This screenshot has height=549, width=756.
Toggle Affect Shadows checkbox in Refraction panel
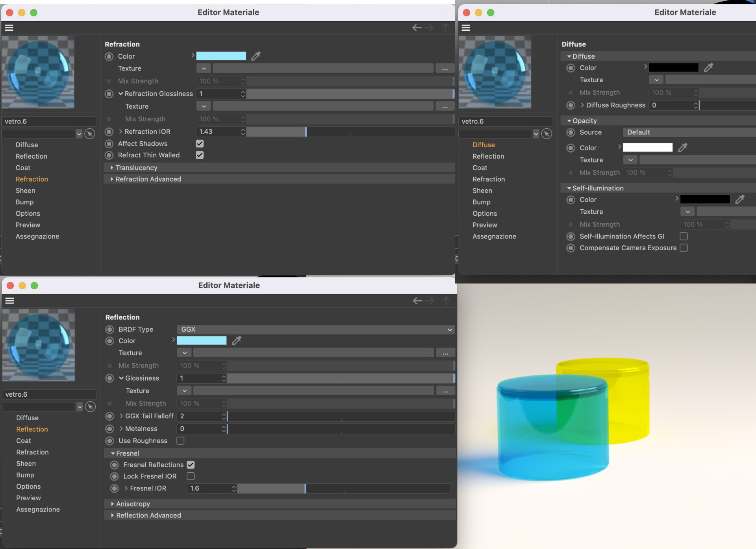(200, 143)
